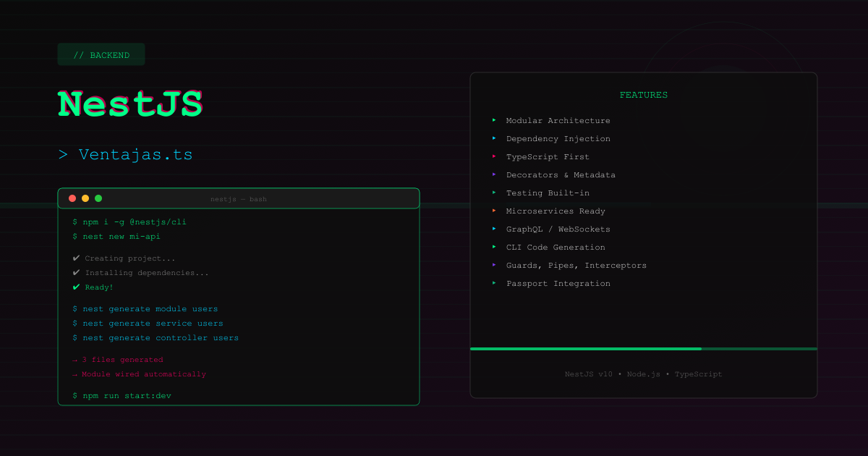The height and width of the screenshot is (456, 868).
Task: Click the // BACKEND badge
Action: [x=101, y=55]
